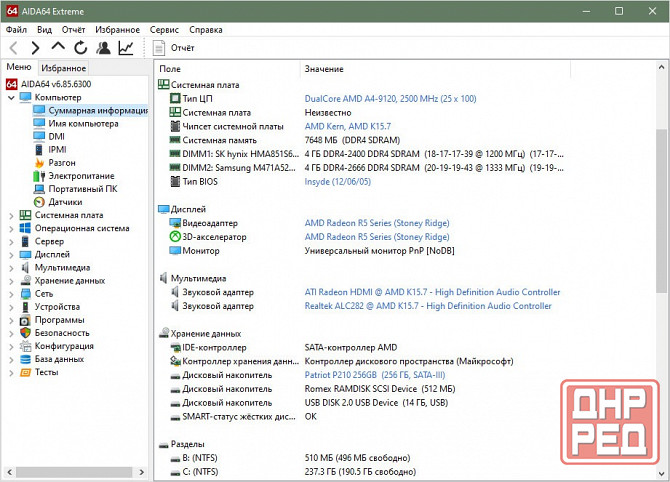Click the Forward navigation arrow
Image resolution: width=670 pixels, height=482 pixels.
pyautogui.click(x=36, y=48)
